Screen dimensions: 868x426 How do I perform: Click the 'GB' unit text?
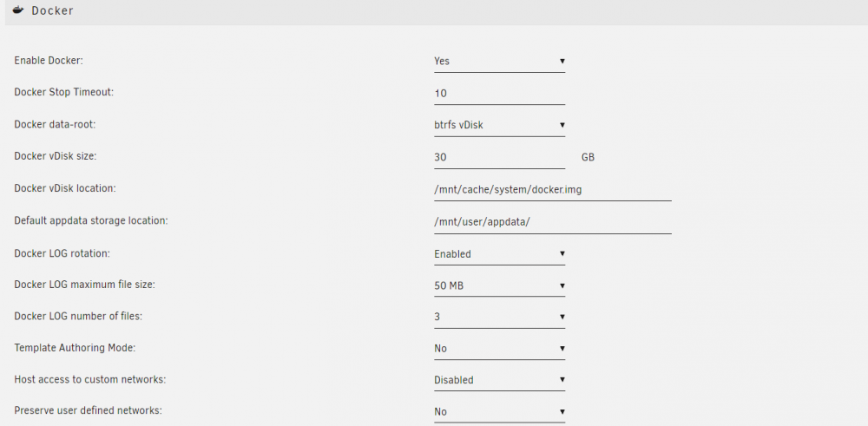pyautogui.click(x=588, y=158)
